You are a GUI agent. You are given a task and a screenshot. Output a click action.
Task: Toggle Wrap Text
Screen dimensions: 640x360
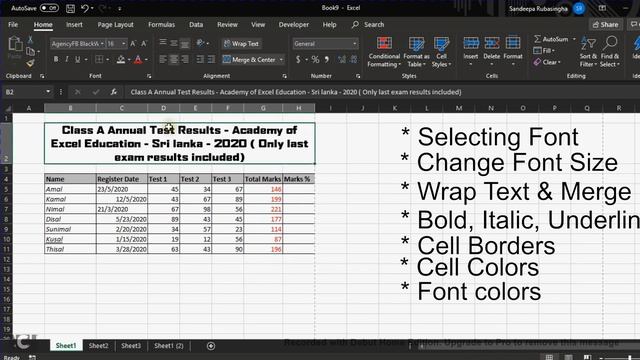tap(241, 43)
